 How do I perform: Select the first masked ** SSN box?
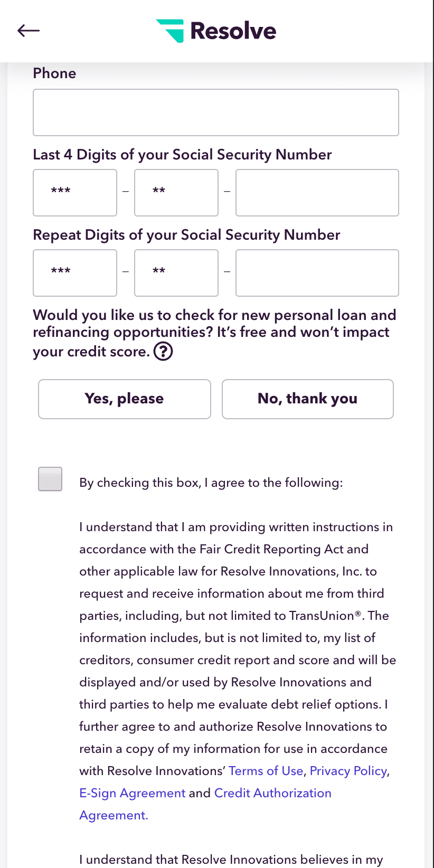[176, 193]
